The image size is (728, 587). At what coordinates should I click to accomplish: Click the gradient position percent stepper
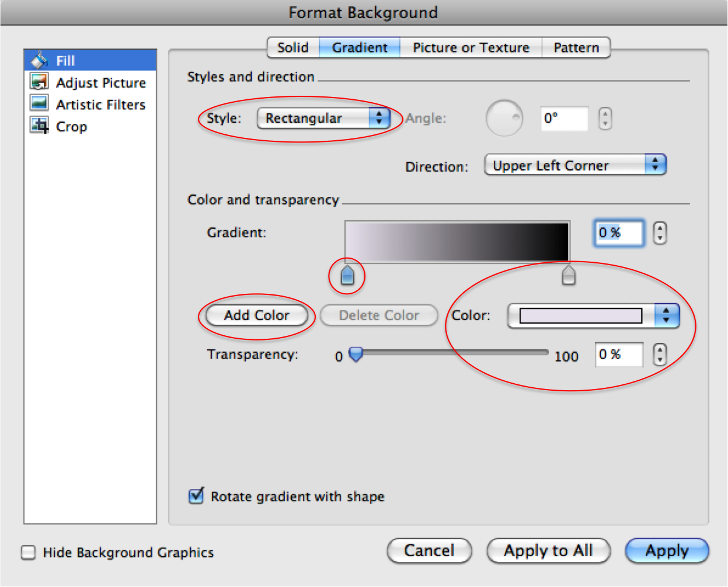(660, 233)
